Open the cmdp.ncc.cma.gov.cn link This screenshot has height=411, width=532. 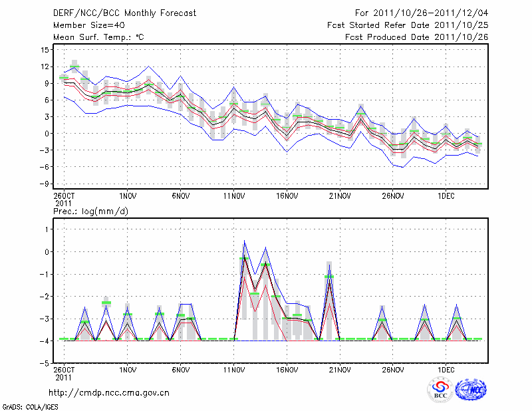(x=109, y=392)
